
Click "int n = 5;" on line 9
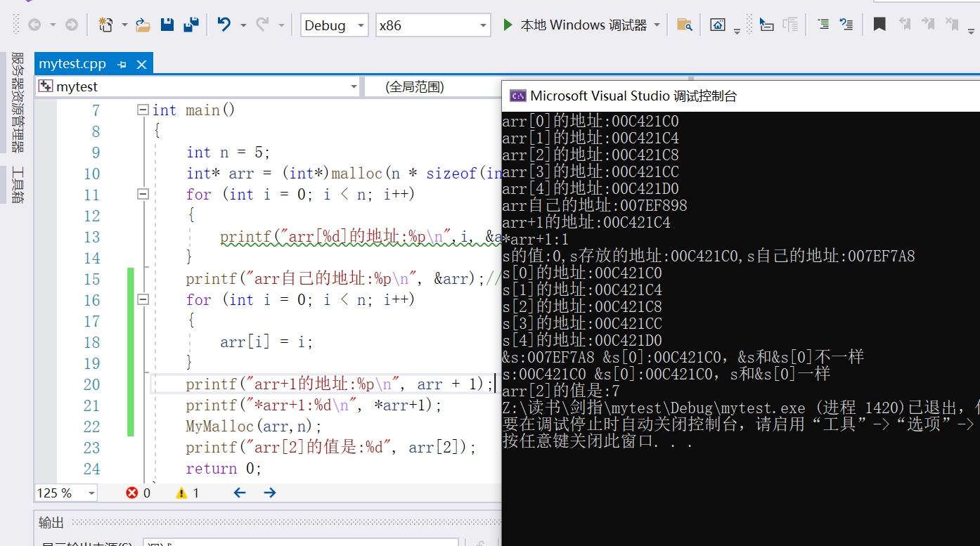point(228,152)
